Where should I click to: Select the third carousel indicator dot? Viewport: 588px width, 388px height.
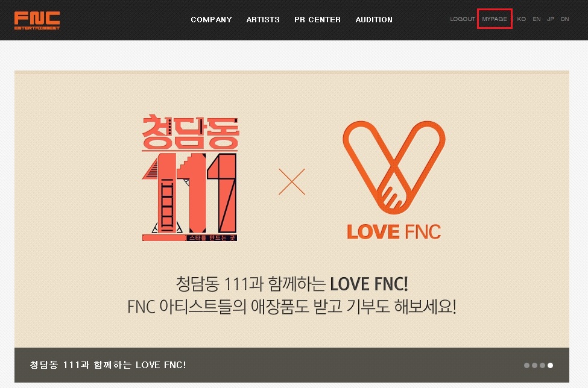click(x=542, y=365)
